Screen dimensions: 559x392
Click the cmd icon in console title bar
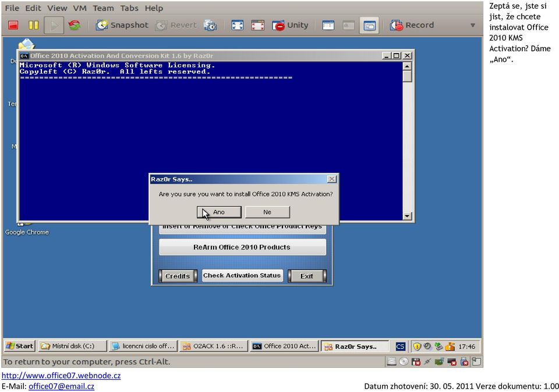[24, 56]
